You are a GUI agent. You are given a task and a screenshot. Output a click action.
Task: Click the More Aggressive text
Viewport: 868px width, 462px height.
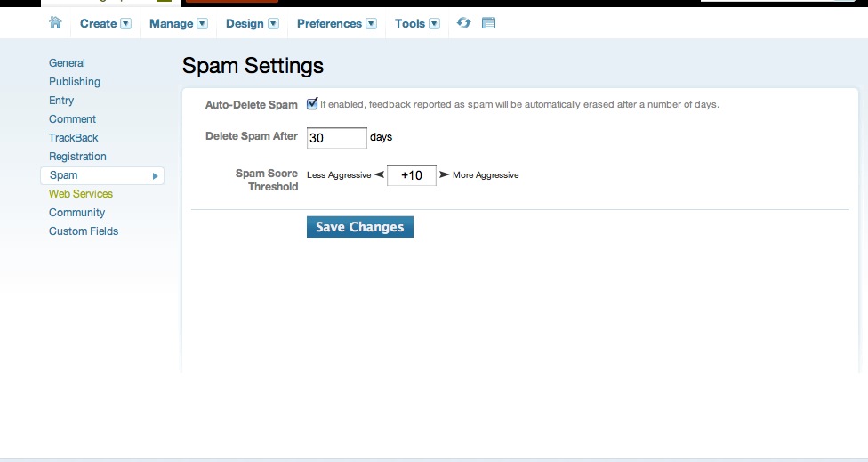click(x=486, y=175)
